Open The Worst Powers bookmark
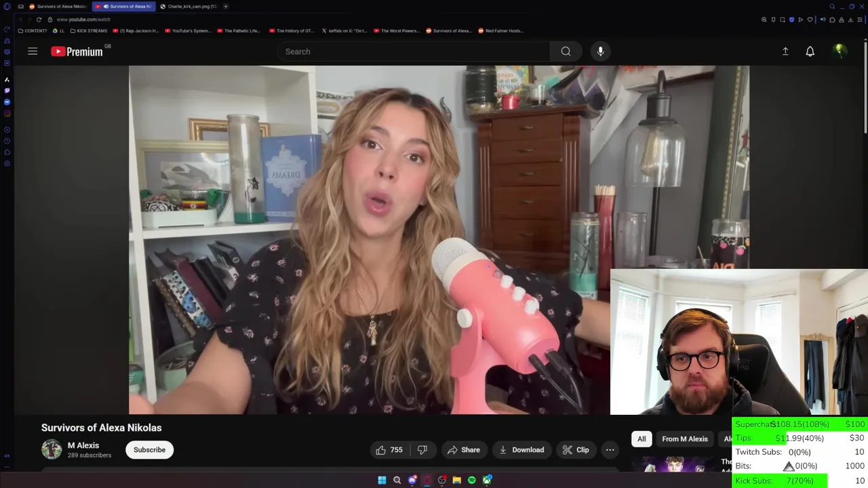Image resolution: width=868 pixels, height=488 pixels. tap(397, 30)
